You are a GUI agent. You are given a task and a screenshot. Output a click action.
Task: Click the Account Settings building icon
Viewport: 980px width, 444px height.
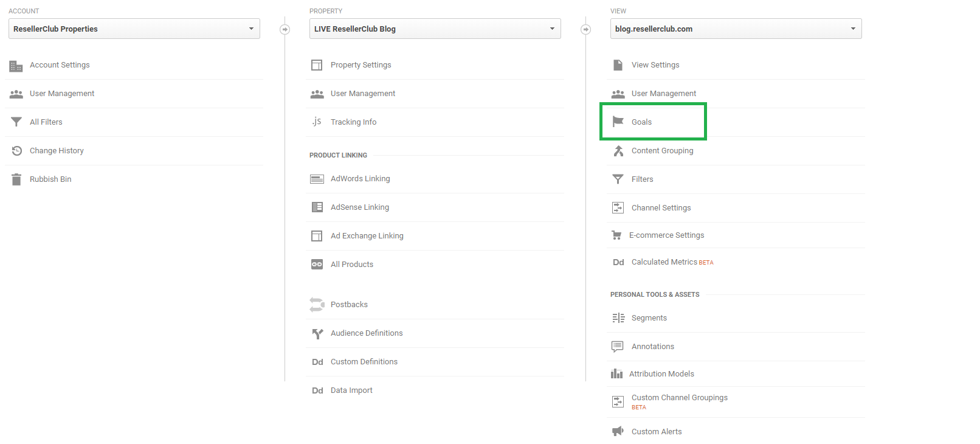click(x=16, y=66)
